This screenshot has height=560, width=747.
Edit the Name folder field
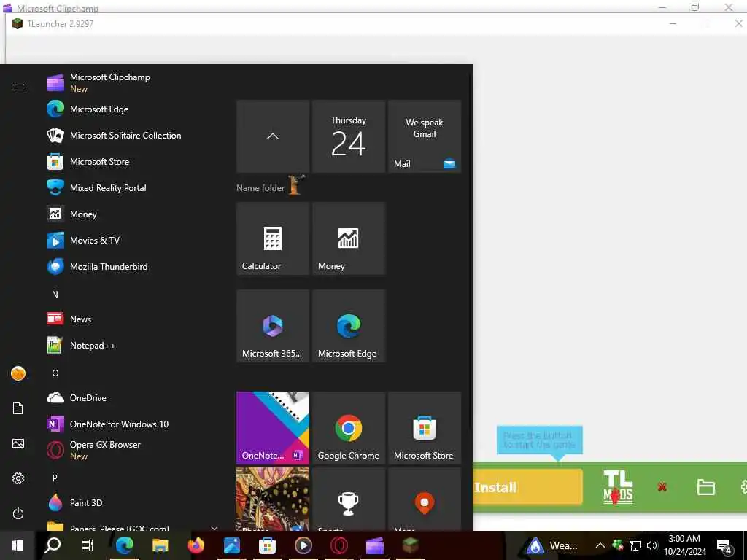(260, 188)
